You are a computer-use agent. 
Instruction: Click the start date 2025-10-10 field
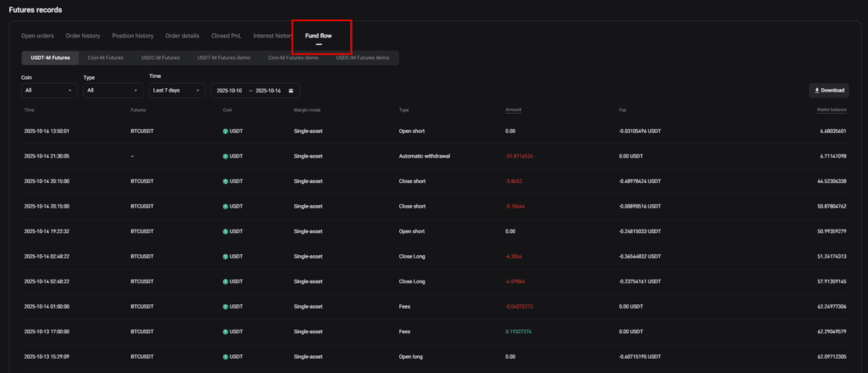tap(229, 90)
